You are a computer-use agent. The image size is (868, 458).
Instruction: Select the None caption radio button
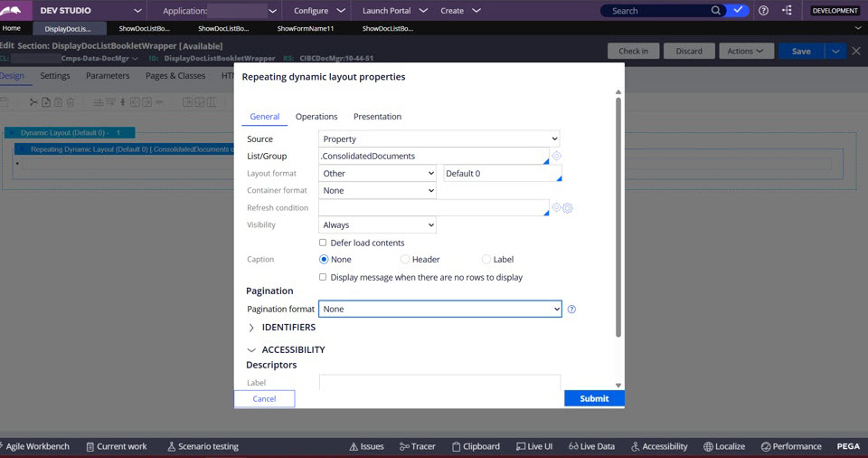tap(324, 260)
